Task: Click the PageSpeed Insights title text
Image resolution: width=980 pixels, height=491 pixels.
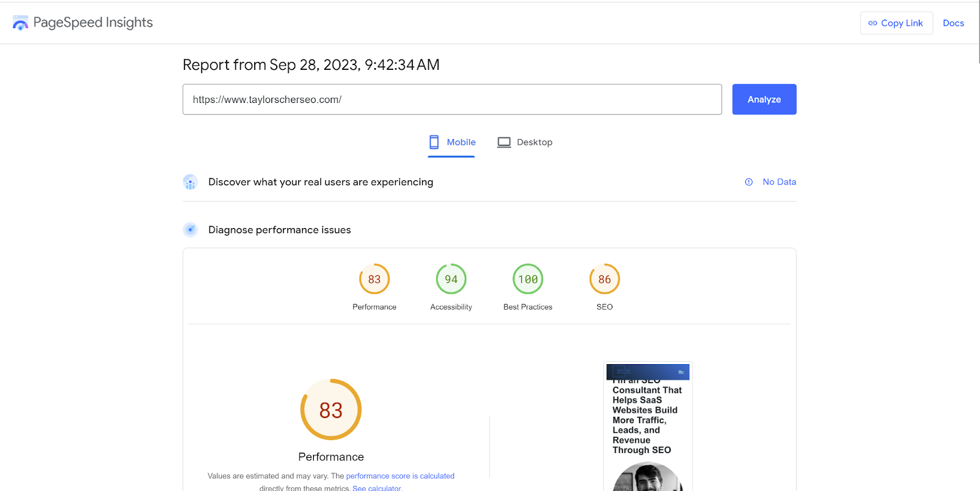Action: pyautogui.click(x=93, y=23)
